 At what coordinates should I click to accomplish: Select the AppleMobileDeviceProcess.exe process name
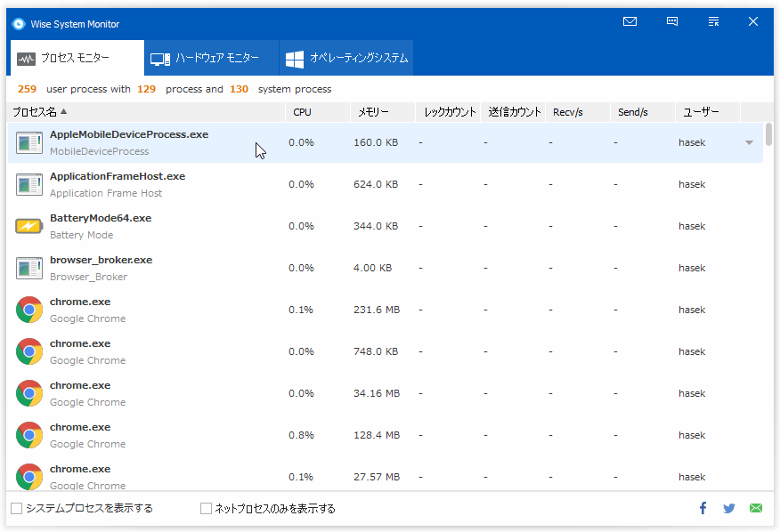click(x=129, y=134)
